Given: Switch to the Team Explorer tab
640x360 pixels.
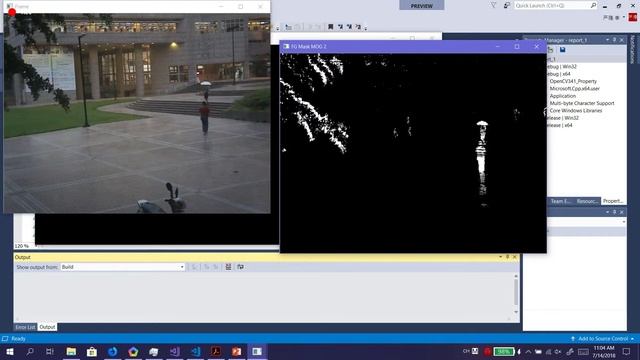Looking at the screenshot, I should point(560,201).
